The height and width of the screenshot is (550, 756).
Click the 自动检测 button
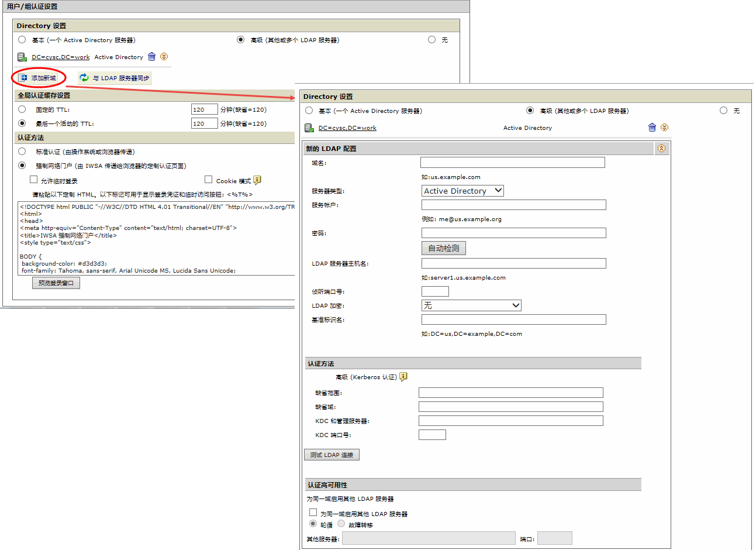(x=444, y=248)
